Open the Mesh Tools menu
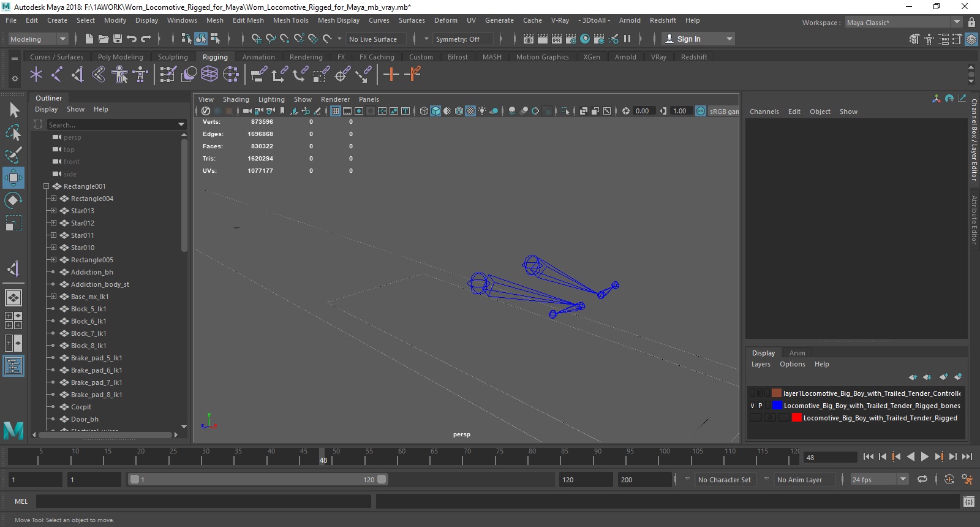 [290, 20]
